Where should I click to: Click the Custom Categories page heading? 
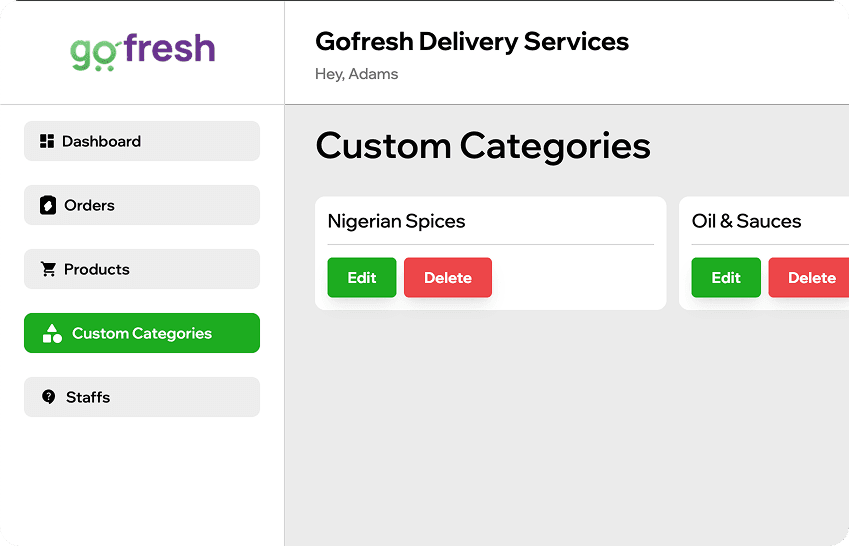point(483,146)
